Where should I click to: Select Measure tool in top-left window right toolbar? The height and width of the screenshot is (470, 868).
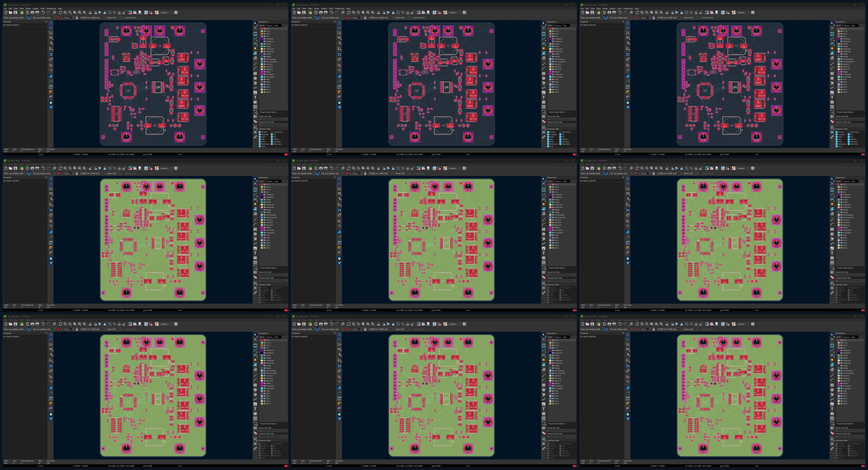tap(255, 137)
